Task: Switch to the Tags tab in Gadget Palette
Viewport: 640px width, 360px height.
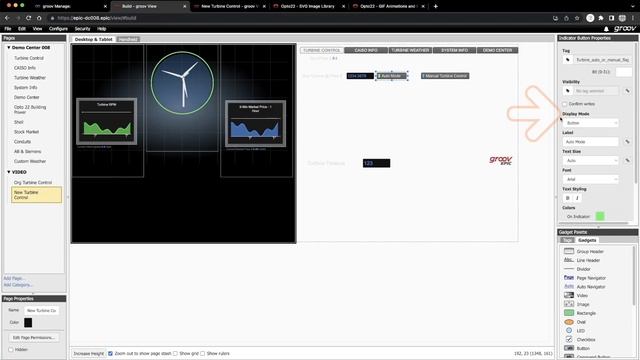Action: [567, 240]
